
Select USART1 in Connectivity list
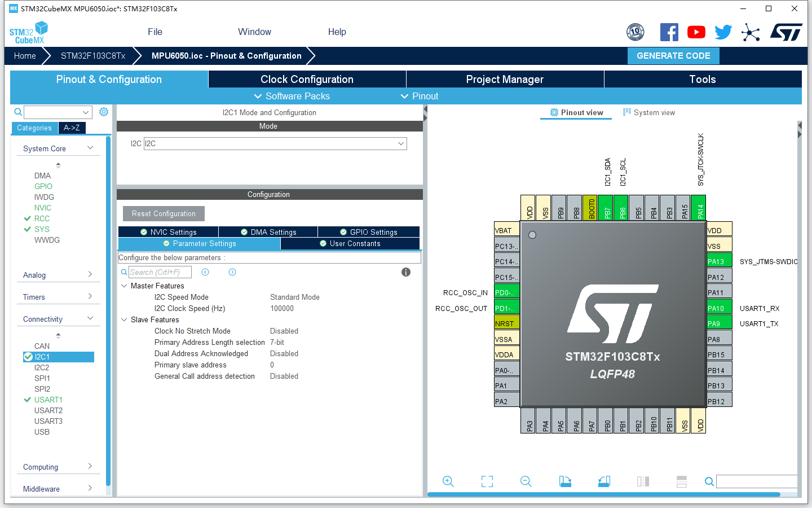(x=48, y=400)
